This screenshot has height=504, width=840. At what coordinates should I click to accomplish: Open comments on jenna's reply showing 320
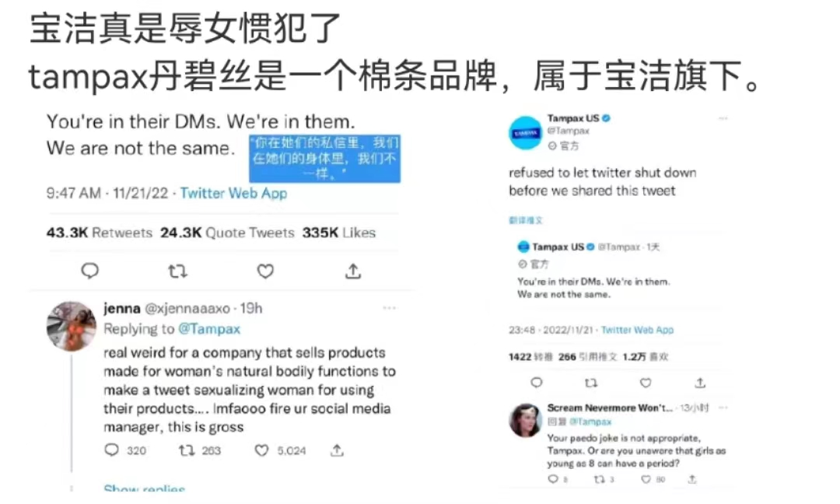tap(111, 450)
